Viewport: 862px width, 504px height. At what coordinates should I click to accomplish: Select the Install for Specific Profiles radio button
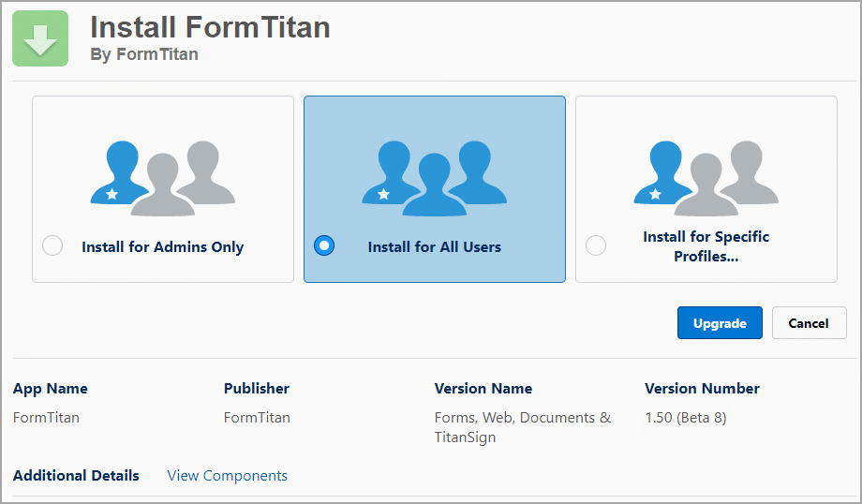click(595, 245)
